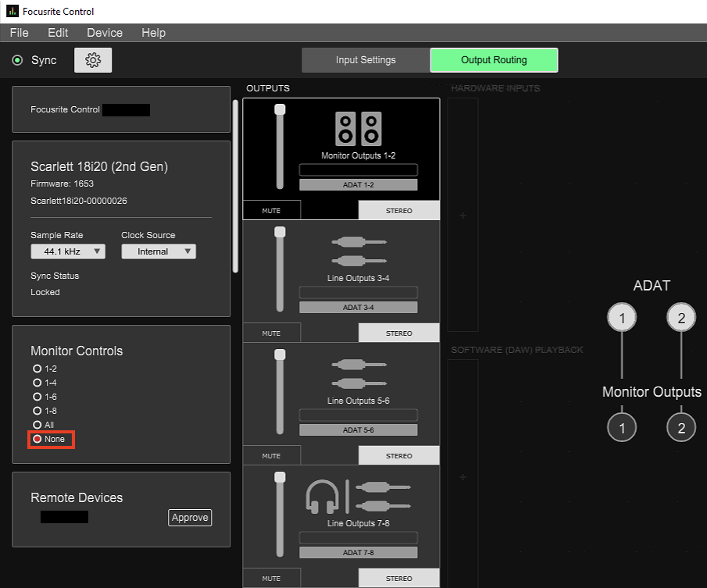Mute Line Outputs 3-4
This screenshot has width=707, height=588.
click(x=271, y=333)
